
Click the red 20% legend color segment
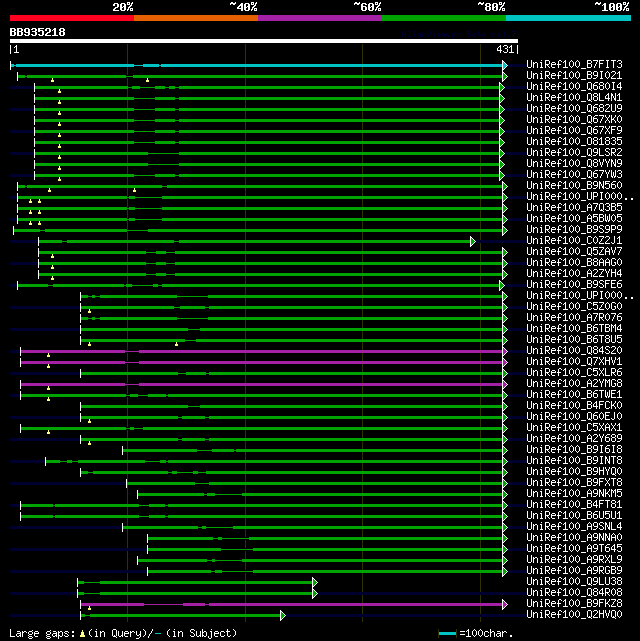click(x=72, y=18)
